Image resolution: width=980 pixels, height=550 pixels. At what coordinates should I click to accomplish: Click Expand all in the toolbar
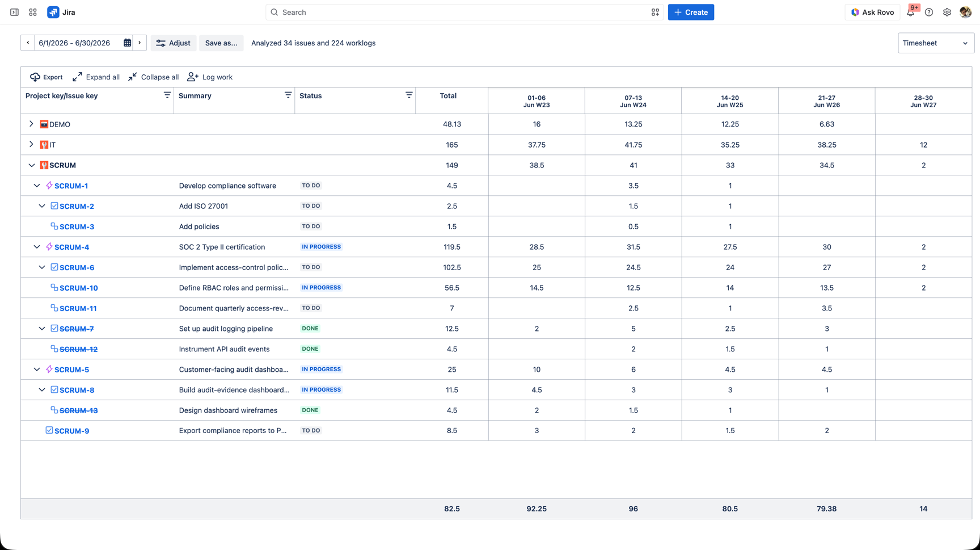(96, 77)
